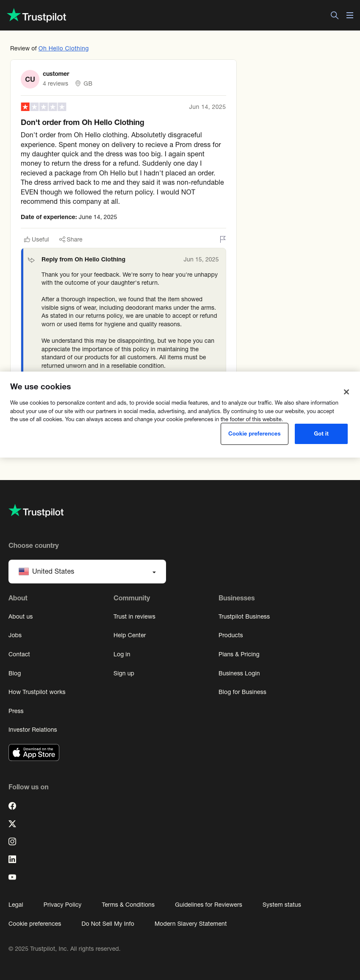
Task: Open Contact footer link
Action: [19, 654]
